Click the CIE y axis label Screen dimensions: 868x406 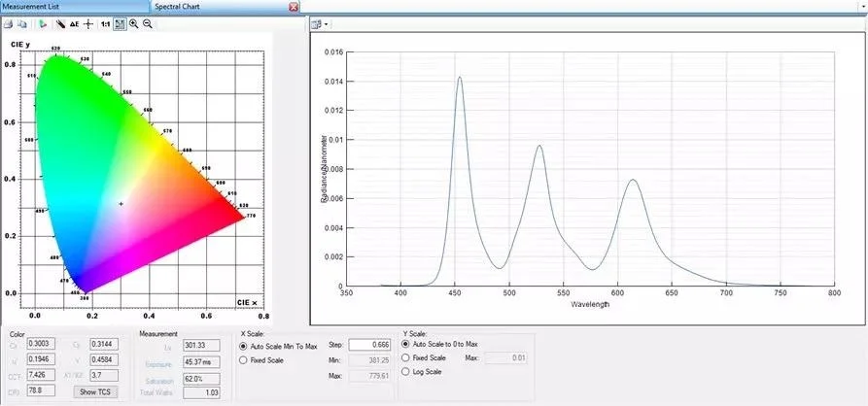pos(20,44)
